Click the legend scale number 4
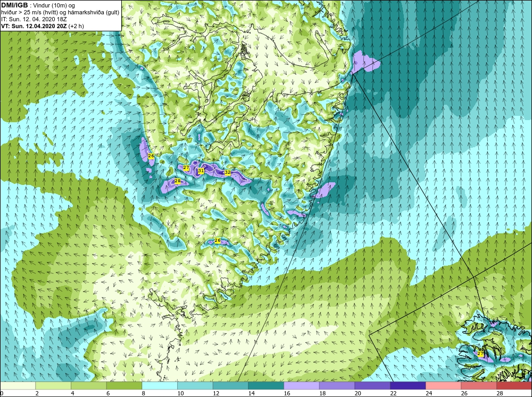 pos(72,393)
